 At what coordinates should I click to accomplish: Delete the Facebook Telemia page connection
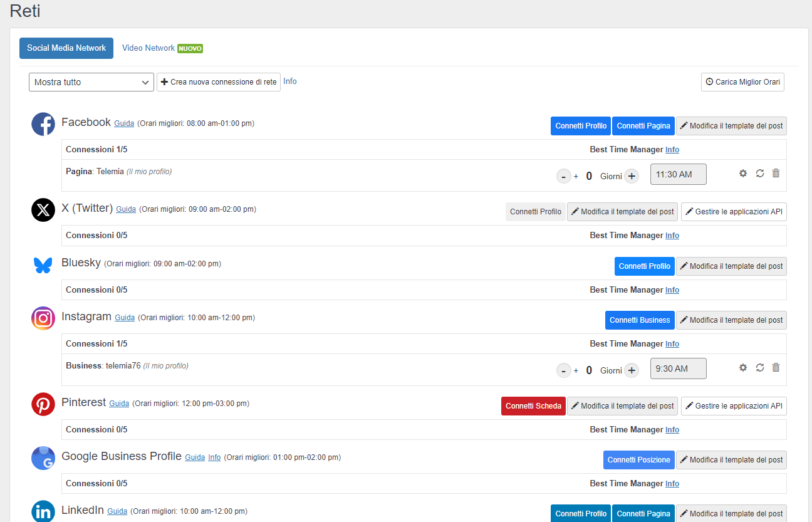(776, 174)
